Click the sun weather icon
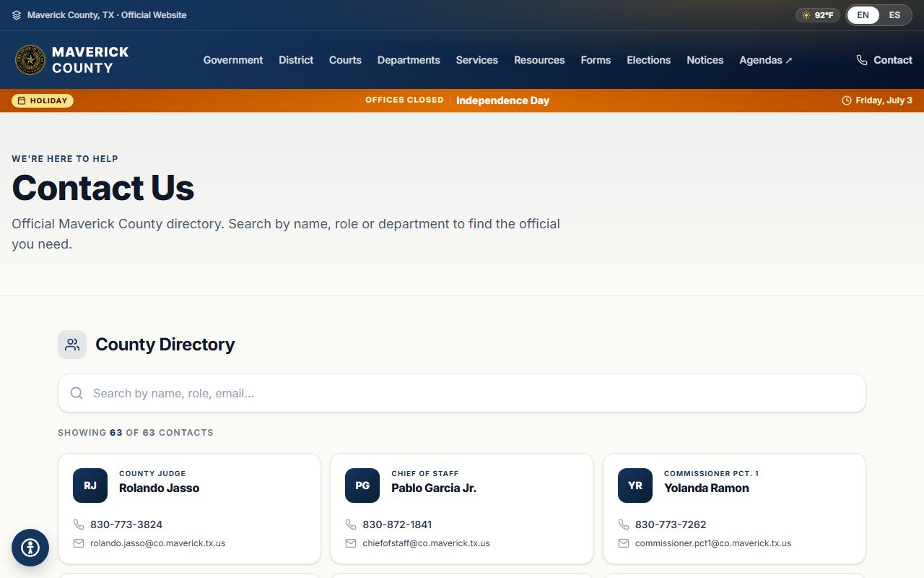 click(806, 15)
